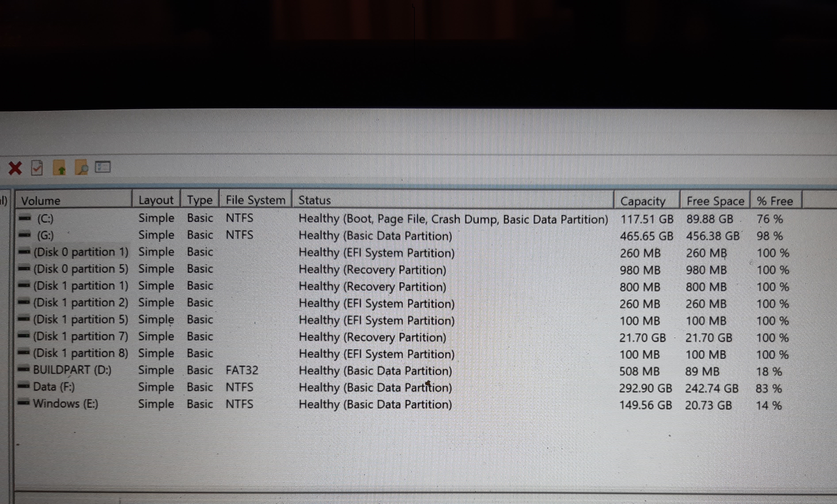Click the drive icon beside Windows (E:)

[23, 403]
